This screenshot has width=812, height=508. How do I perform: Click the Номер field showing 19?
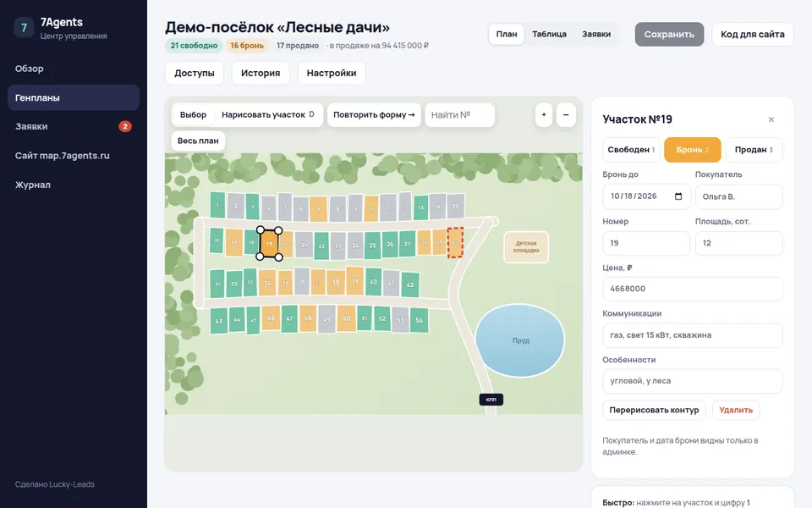tap(646, 243)
